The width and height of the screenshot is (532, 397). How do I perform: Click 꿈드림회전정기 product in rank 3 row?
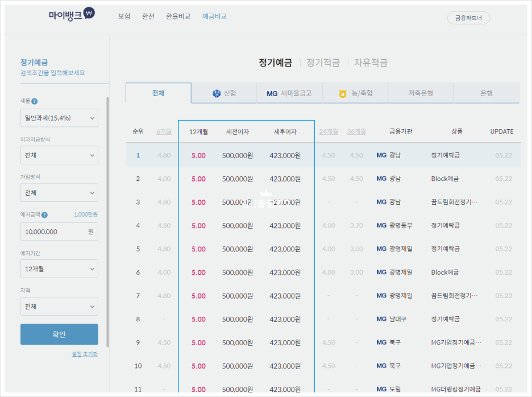pyautogui.click(x=454, y=202)
